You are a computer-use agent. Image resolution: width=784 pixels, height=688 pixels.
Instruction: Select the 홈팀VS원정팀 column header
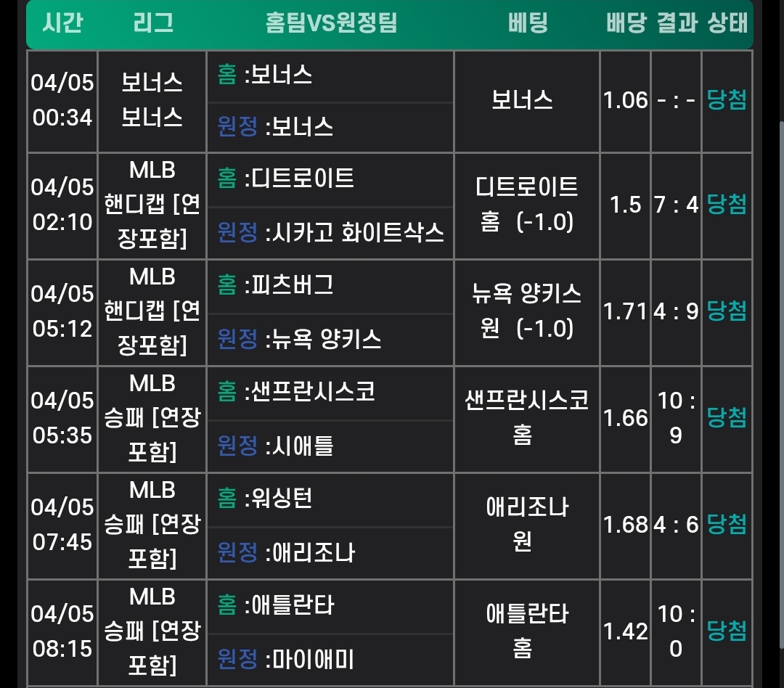[x=331, y=23]
